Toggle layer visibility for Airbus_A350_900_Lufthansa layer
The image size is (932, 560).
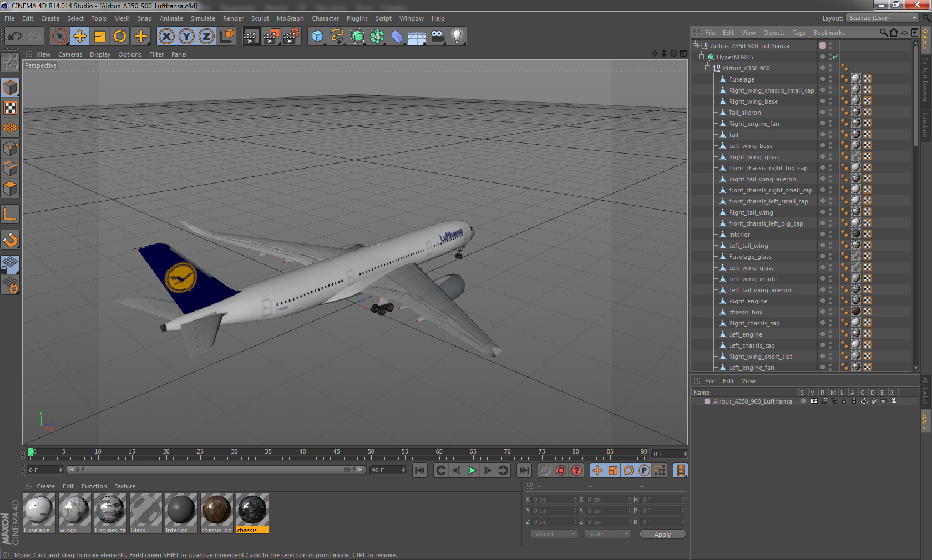pos(813,401)
